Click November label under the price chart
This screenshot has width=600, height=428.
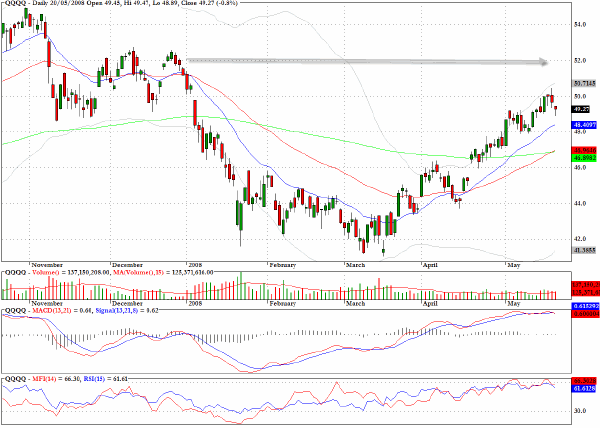point(47,265)
